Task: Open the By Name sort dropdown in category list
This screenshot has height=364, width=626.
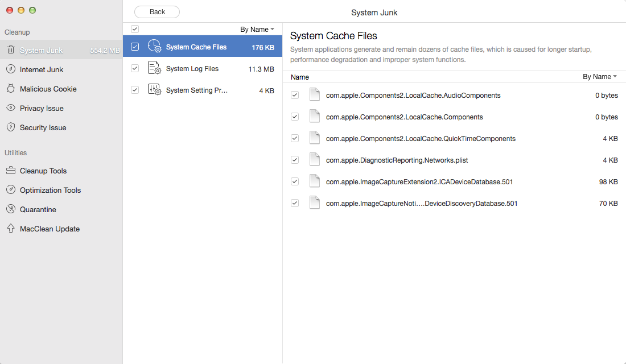Action: 257,30
